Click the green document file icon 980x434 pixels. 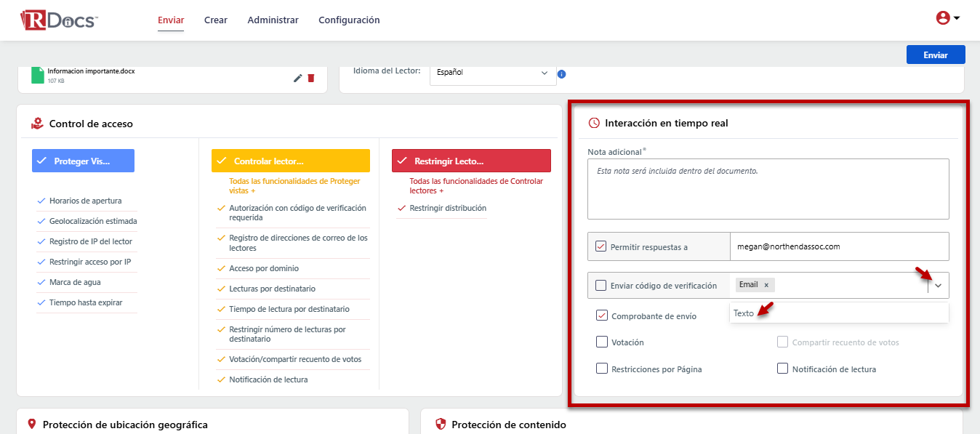[38, 75]
